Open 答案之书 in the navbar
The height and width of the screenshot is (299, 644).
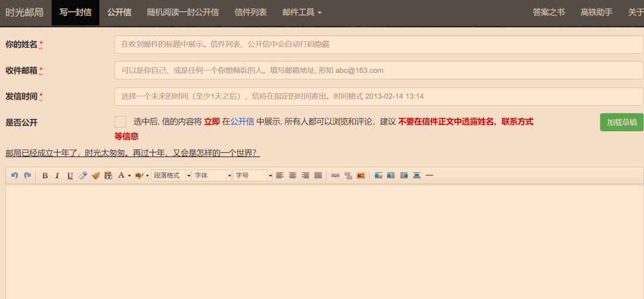pos(549,13)
